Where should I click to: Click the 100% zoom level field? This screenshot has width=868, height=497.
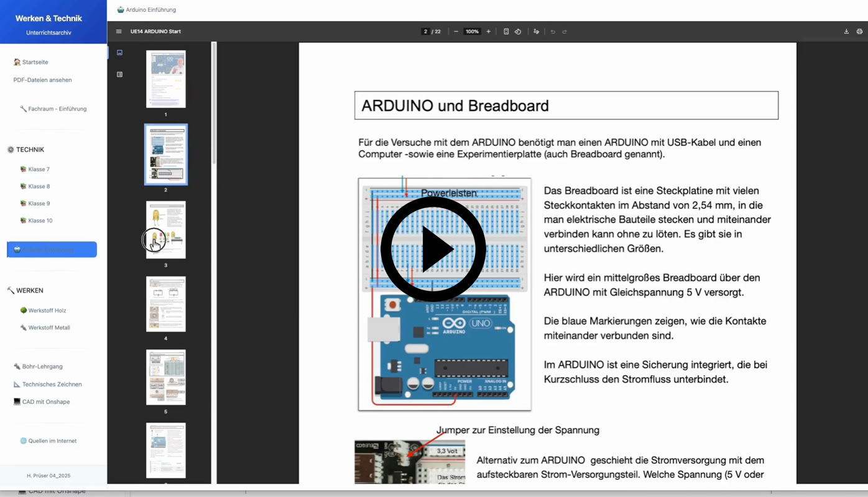coord(472,32)
